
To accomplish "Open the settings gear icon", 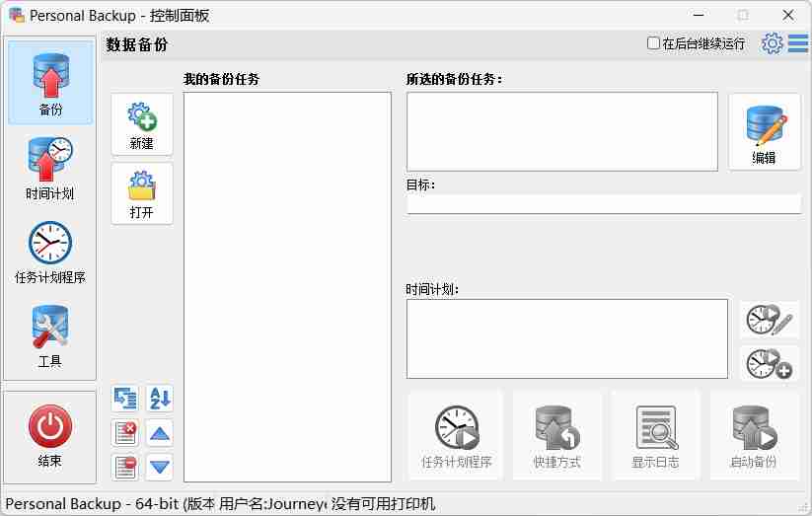I will (x=773, y=43).
